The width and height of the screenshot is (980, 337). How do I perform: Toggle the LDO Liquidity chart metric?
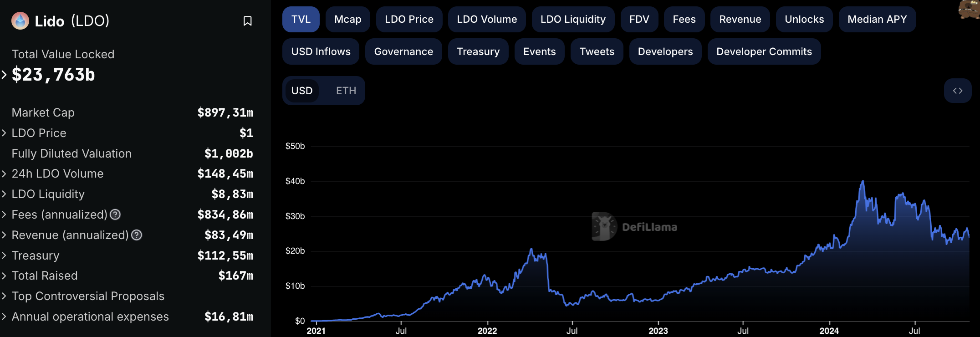[573, 19]
